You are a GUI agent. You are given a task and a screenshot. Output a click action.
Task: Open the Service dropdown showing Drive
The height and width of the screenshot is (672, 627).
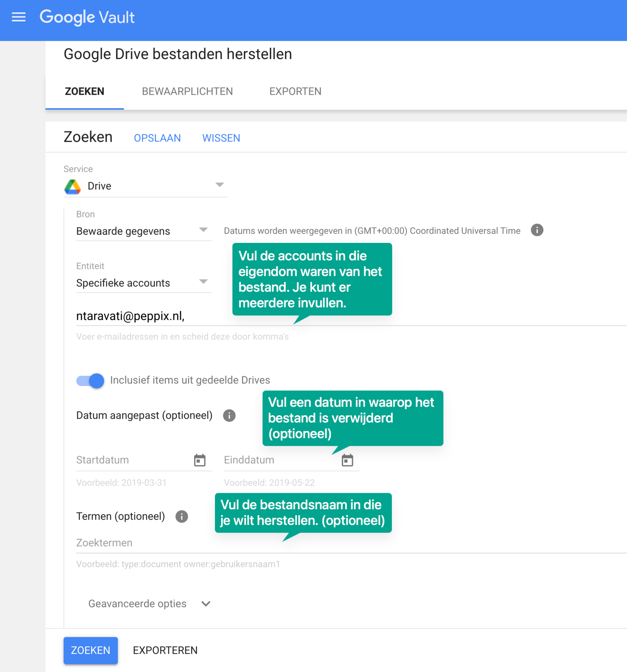tap(146, 186)
